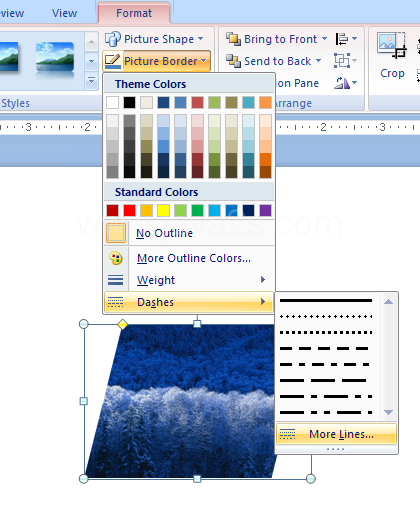Open the Align dropdown arrow
420x506 pixels.
[355, 39]
